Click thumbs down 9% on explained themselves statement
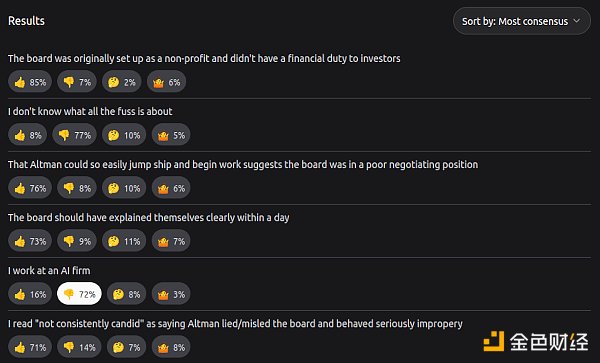 (77, 241)
